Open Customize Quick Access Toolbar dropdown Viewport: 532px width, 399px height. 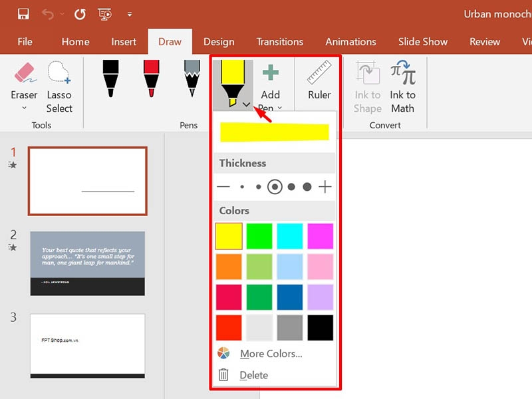pyautogui.click(x=130, y=14)
